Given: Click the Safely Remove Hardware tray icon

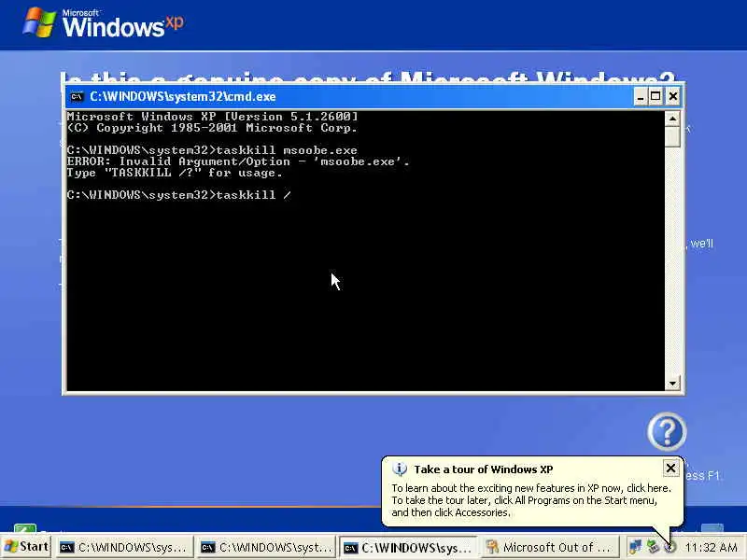Looking at the screenshot, I should 652,547.
